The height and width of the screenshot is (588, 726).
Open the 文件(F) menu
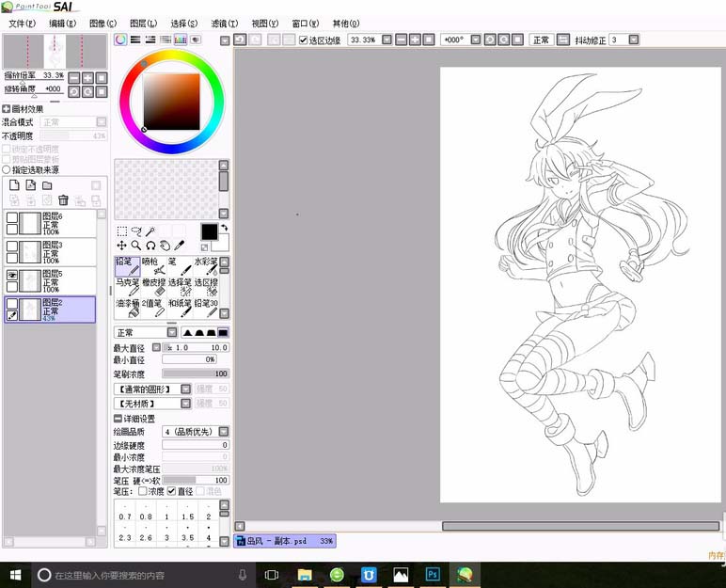pyautogui.click(x=22, y=24)
